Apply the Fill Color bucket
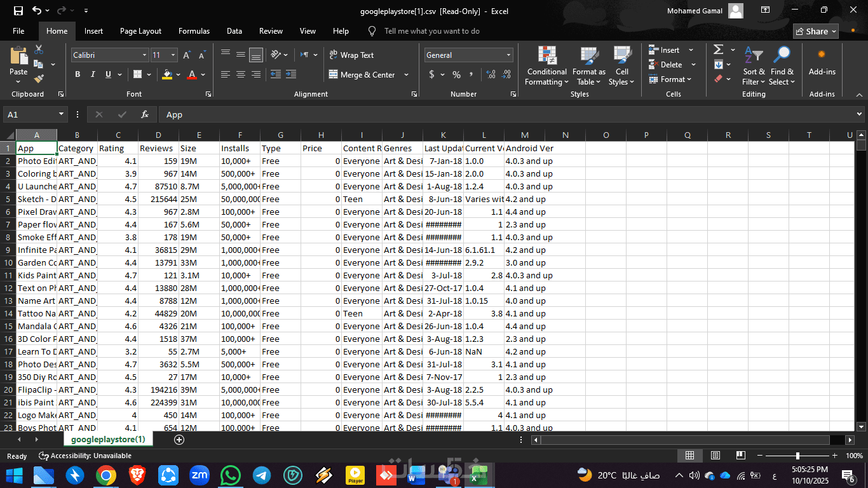Image resolution: width=868 pixels, height=488 pixels. [x=167, y=74]
